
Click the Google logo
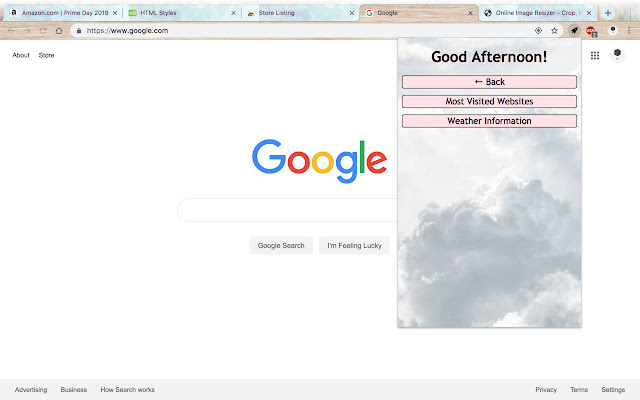point(320,161)
